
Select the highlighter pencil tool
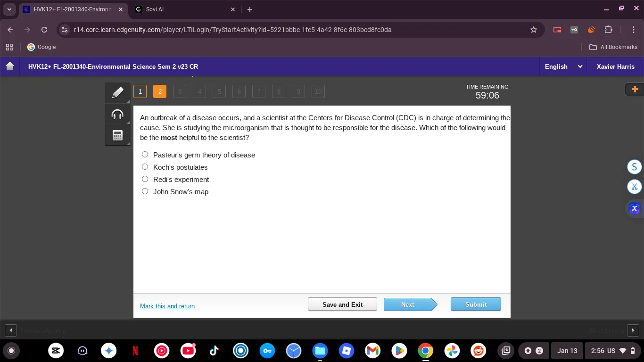[117, 92]
